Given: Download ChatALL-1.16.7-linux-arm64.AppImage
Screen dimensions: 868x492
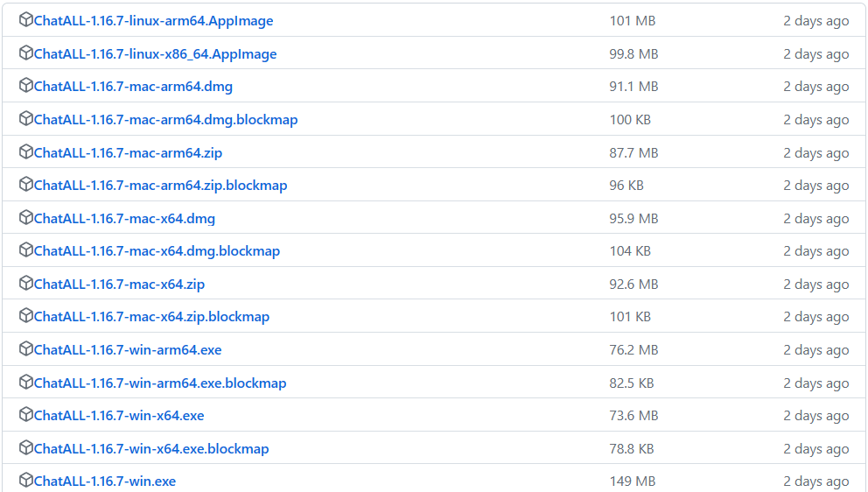Looking at the screenshot, I should click(x=153, y=21).
